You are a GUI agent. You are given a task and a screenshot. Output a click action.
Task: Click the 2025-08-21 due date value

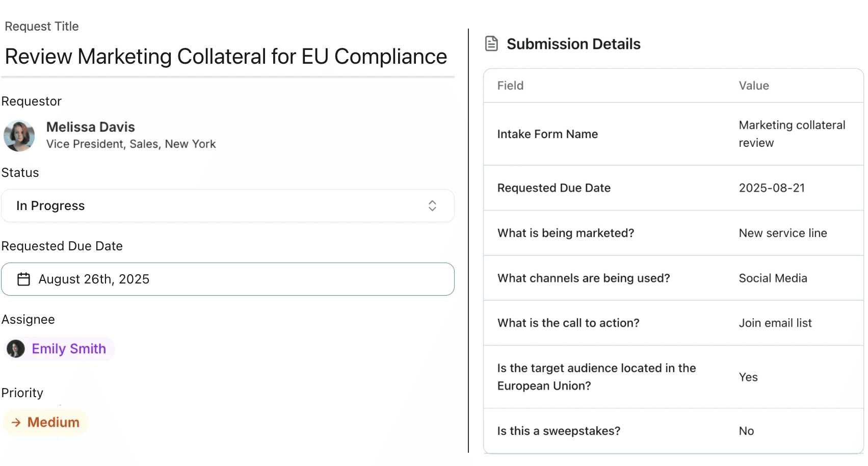(772, 188)
